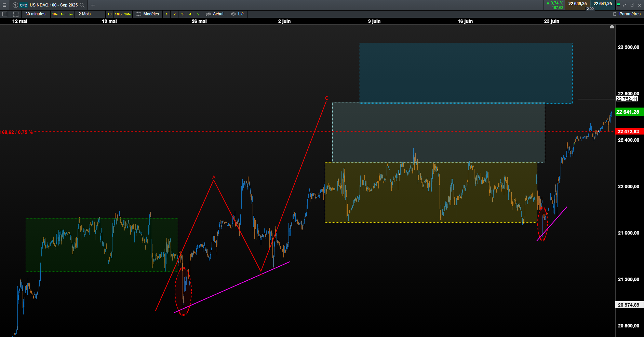Viewport: 644px width, 337px height.
Task: Open the hamburger main menu
Action: point(4,5)
